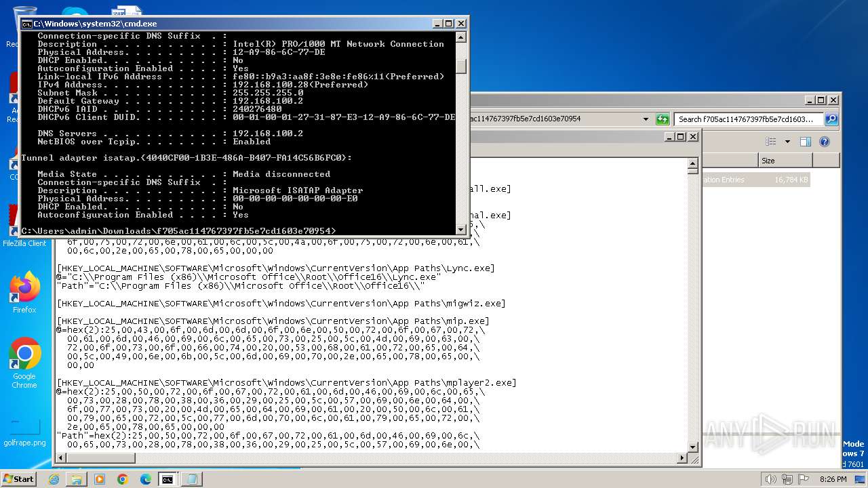Open the cmd.exe title bar system icon

[26, 24]
